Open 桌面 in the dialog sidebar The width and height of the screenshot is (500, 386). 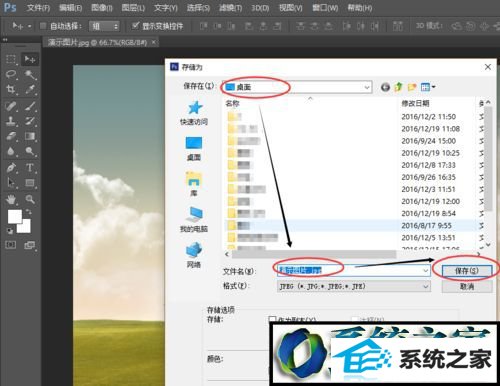coord(194,149)
